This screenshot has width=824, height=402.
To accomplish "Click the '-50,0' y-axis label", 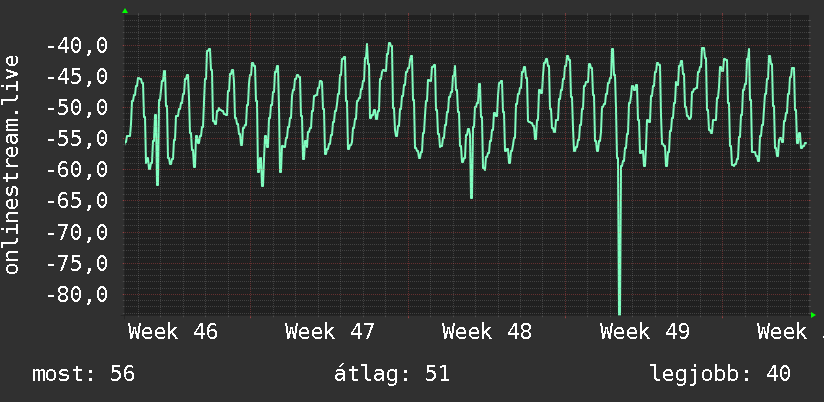I will click(x=77, y=108).
